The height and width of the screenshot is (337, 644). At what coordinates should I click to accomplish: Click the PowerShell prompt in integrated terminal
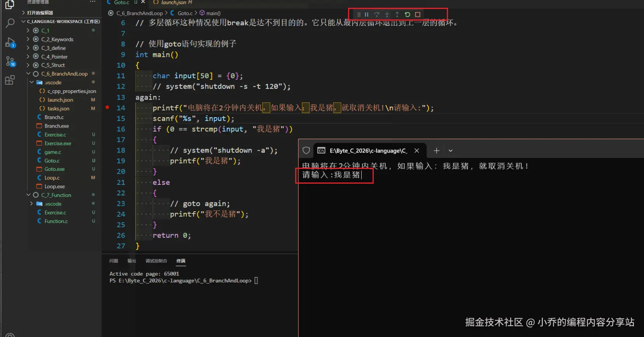pos(184,281)
